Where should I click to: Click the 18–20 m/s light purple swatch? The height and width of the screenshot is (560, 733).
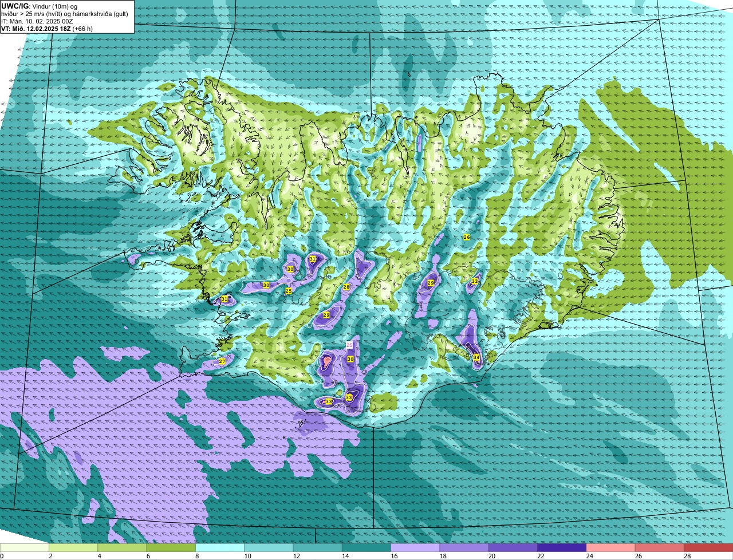(x=464, y=547)
